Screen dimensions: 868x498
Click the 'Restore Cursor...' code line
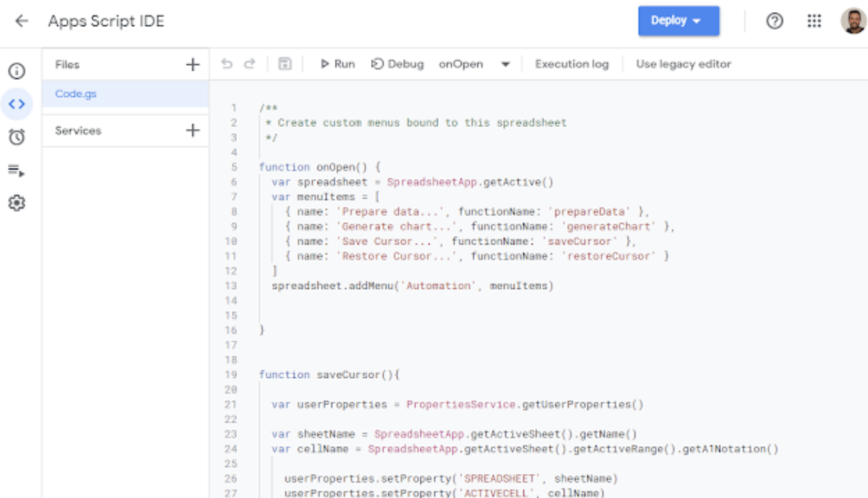pos(476,256)
